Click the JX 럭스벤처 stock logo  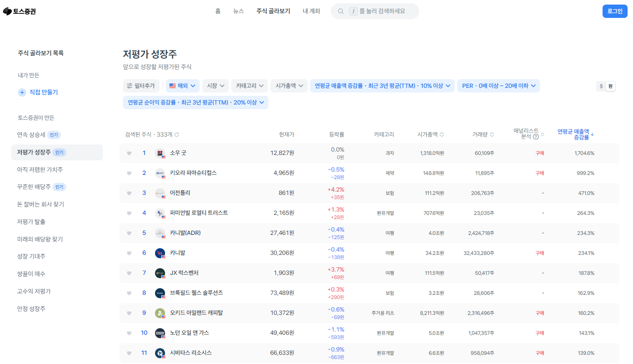coord(160,273)
